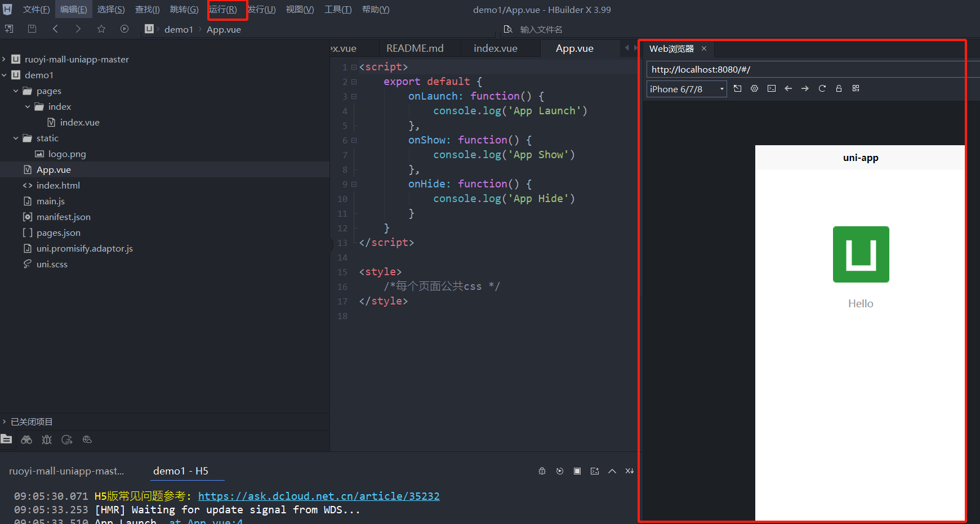Screen dimensions: 980x524
Task: Bookmark the file with the star icon
Action: coord(101,29)
